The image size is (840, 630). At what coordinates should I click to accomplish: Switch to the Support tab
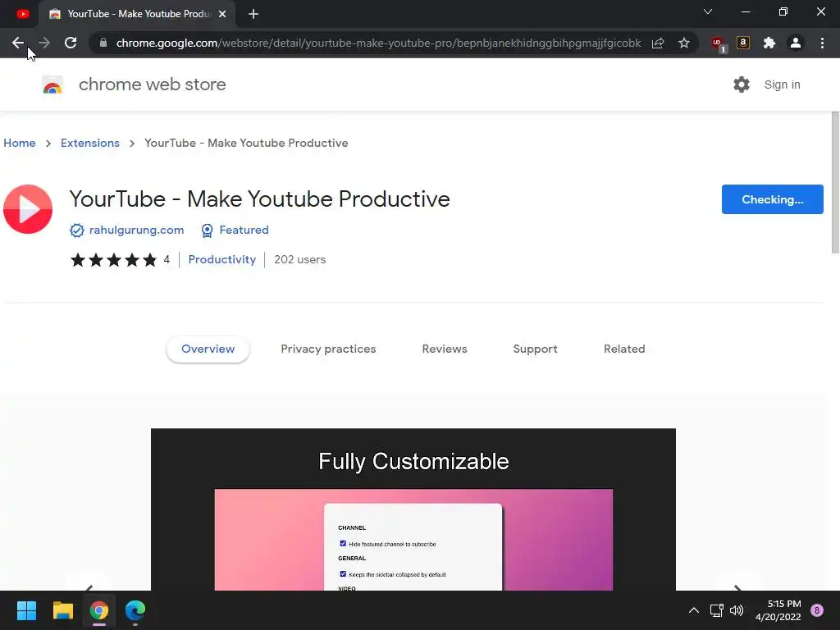point(535,349)
